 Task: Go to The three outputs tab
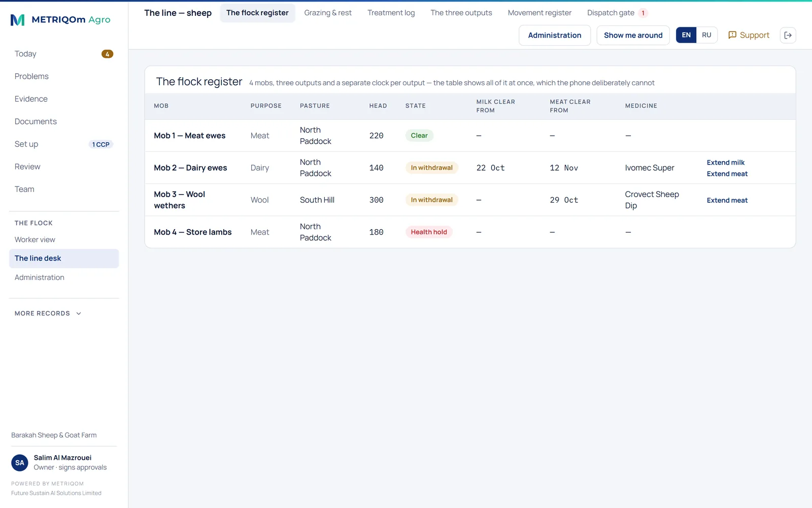tap(461, 13)
